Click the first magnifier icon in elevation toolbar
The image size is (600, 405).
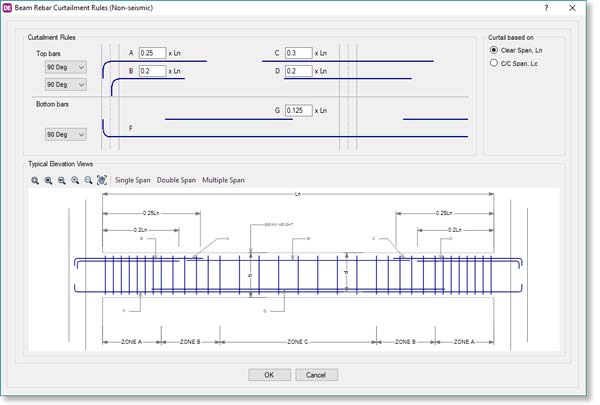click(35, 180)
